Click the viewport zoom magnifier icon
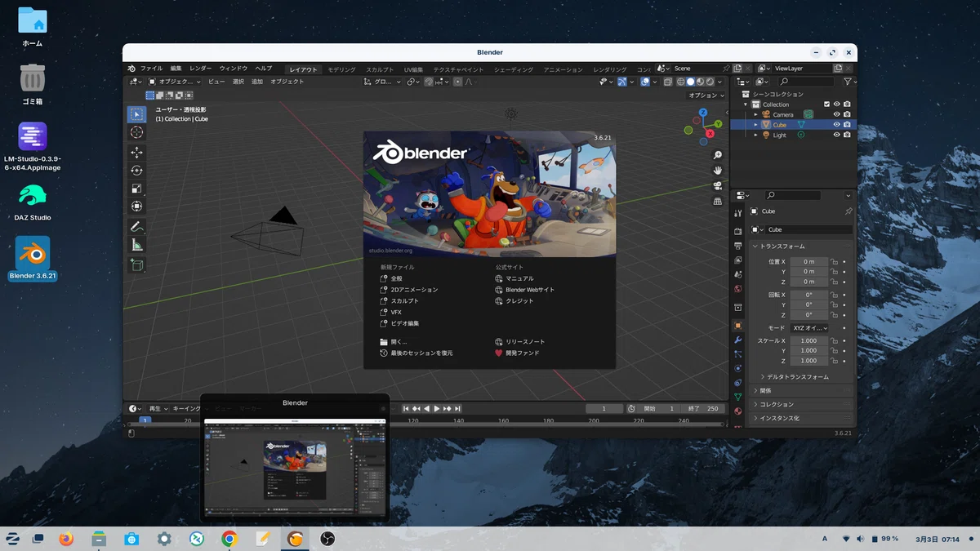Viewport: 980px width, 551px height. (718, 155)
